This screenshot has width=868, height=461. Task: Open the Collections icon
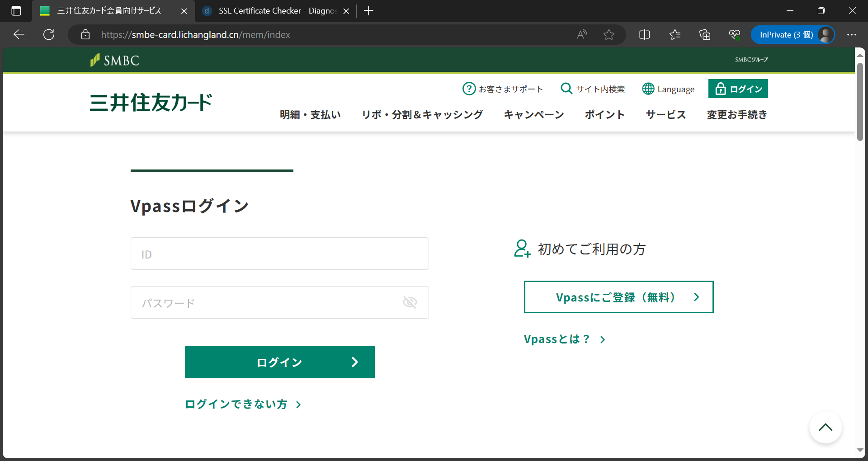coord(705,35)
